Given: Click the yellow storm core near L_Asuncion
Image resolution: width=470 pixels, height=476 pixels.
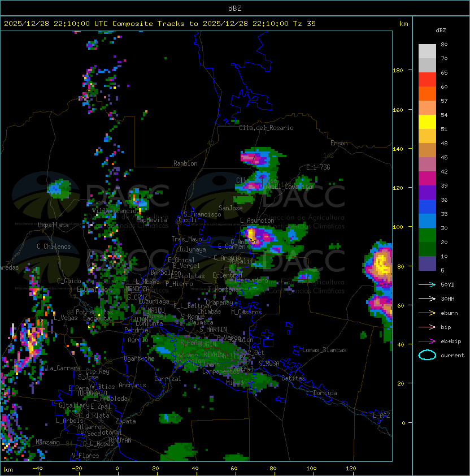Looking at the screenshot, I should [251, 235].
